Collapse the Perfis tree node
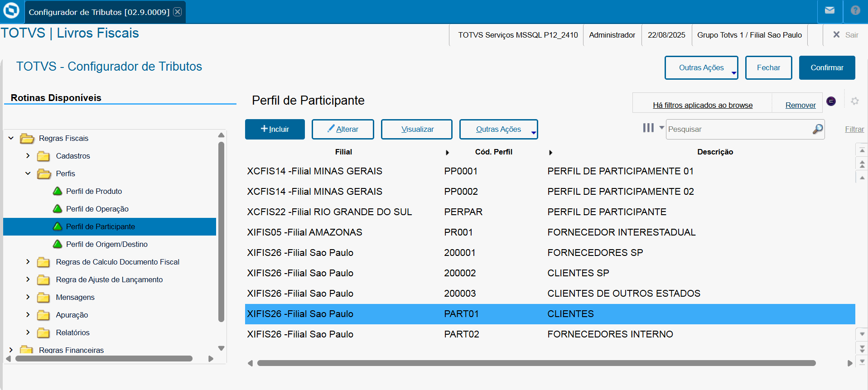This screenshot has height=390, width=868. [x=28, y=173]
